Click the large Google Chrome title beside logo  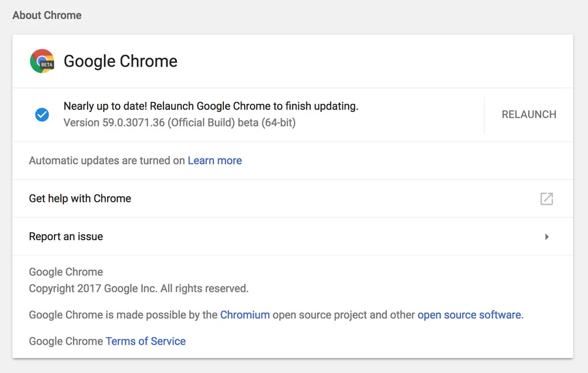(121, 61)
